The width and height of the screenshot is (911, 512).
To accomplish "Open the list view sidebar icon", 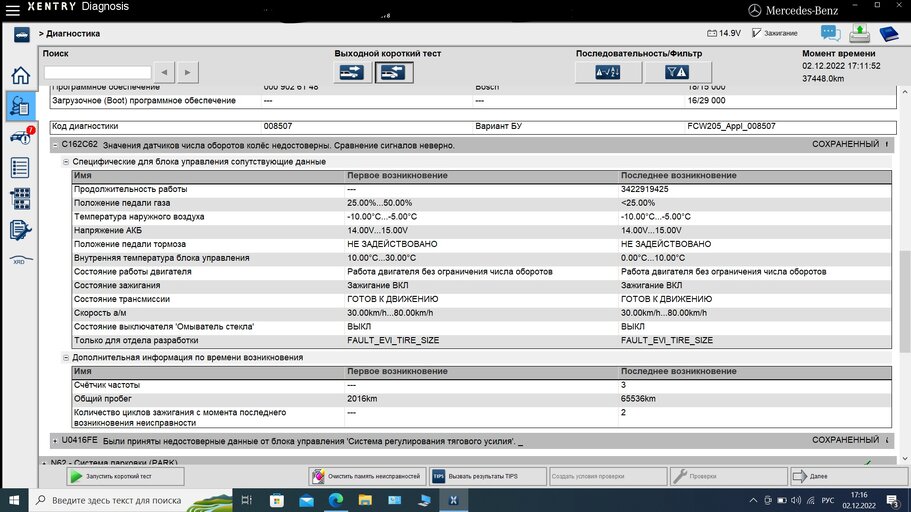I will [20, 167].
